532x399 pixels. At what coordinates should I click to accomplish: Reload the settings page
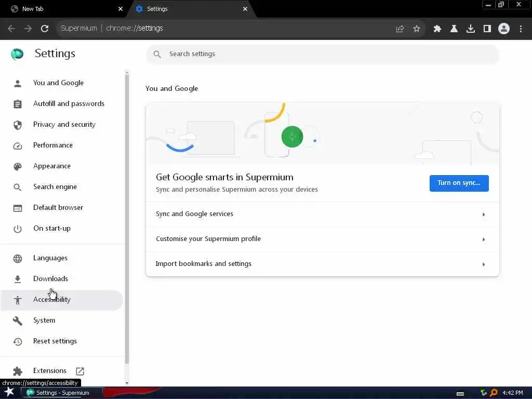point(45,29)
